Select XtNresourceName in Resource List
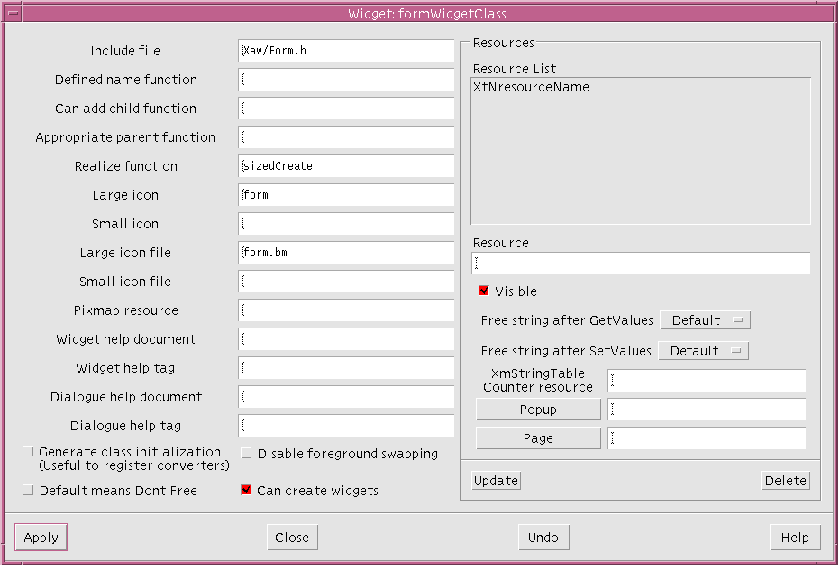Screen dimensions: 838x565 coord(531,87)
